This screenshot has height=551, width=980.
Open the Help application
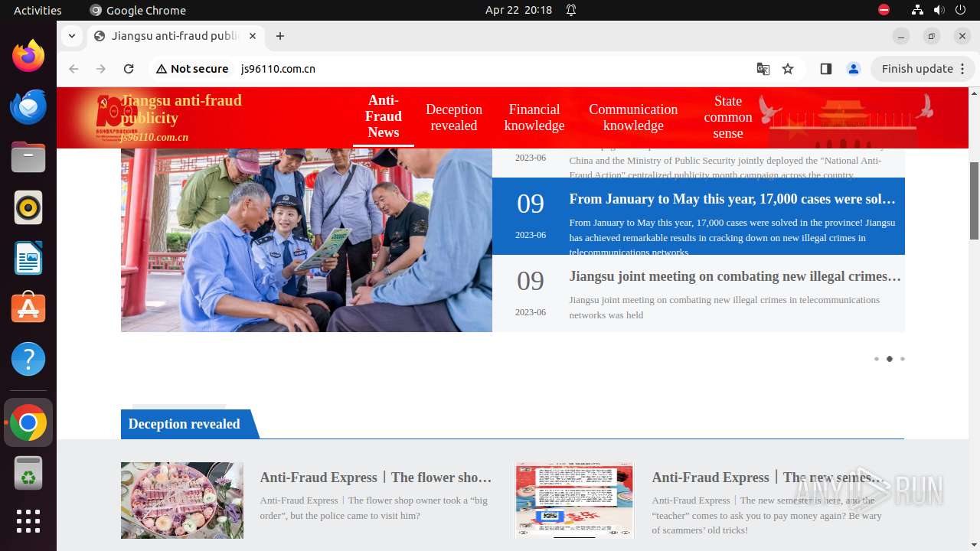pos(28,359)
